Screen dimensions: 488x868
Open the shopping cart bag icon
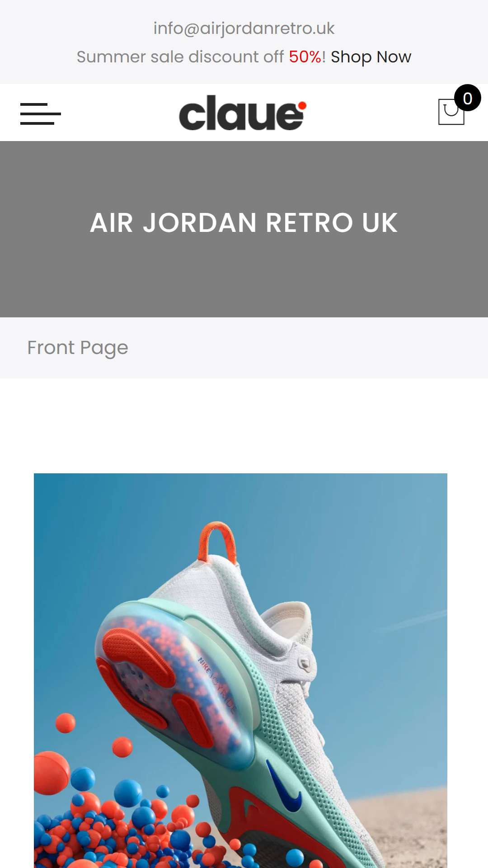(x=451, y=112)
